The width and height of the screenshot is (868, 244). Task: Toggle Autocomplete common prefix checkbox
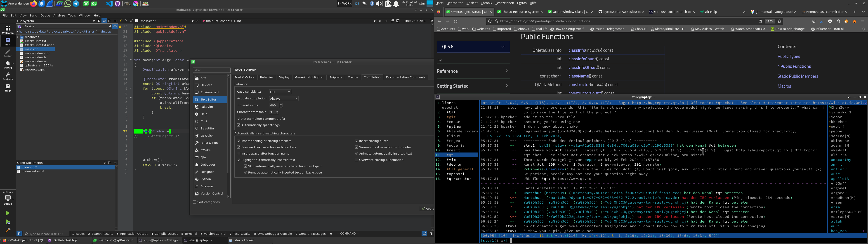tap(238, 119)
